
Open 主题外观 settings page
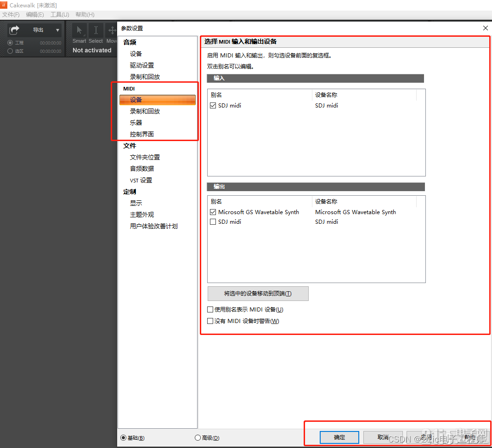142,215
